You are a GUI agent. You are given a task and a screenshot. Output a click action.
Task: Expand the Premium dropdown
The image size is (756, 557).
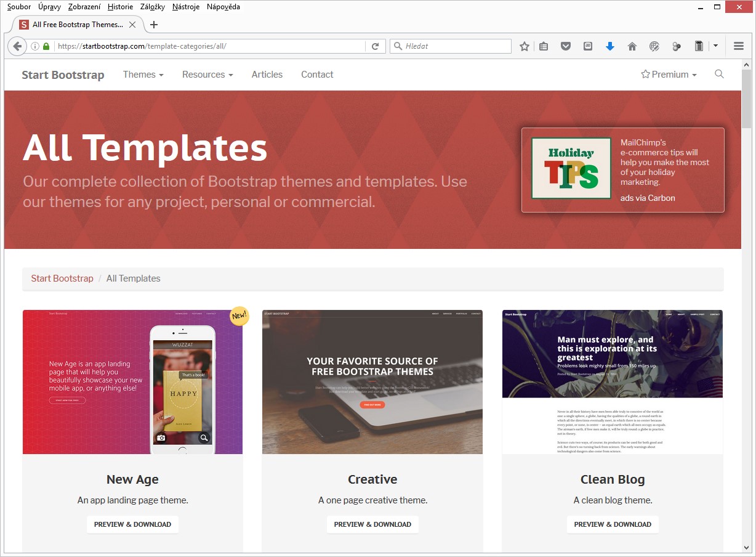click(x=669, y=75)
